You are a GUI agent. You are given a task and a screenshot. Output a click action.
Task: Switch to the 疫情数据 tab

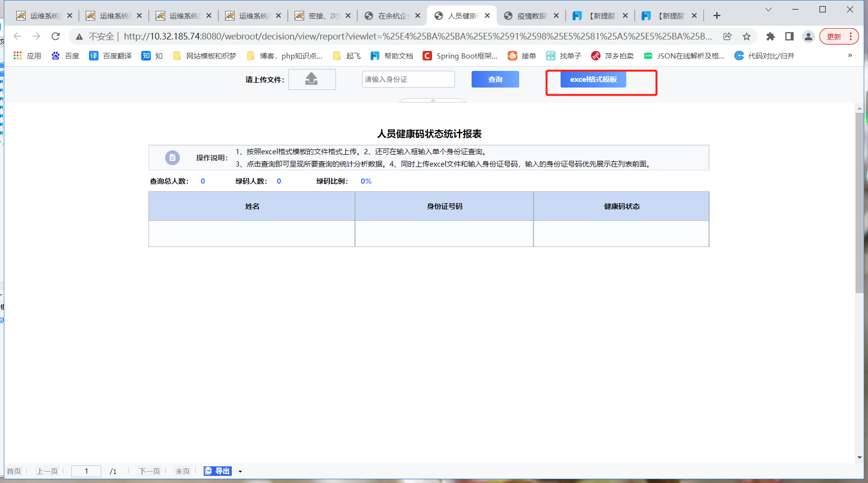[531, 16]
